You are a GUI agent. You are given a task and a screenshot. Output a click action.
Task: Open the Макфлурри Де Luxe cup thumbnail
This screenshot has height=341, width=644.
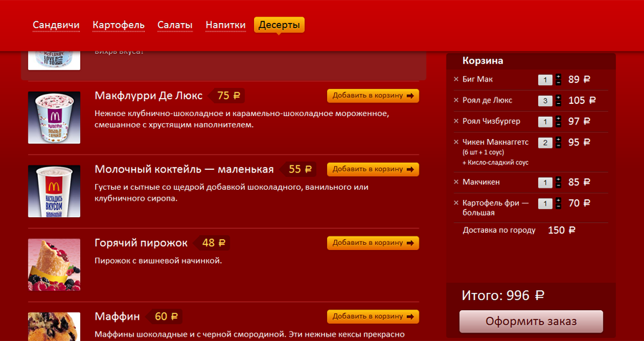[x=54, y=117]
